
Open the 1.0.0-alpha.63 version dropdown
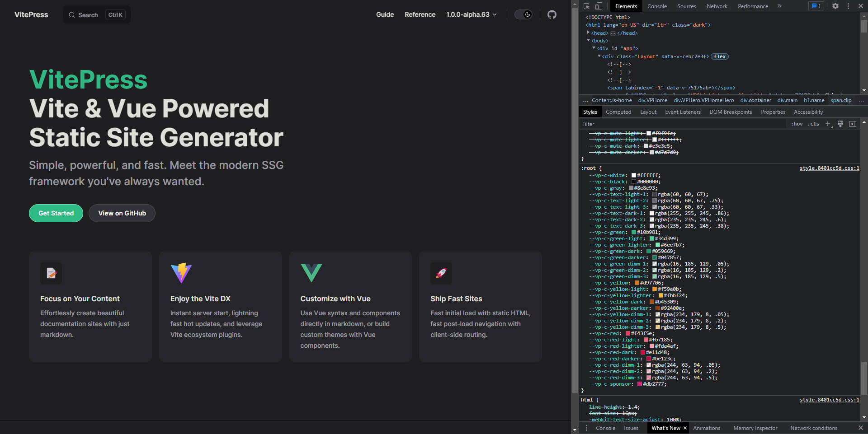(472, 14)
